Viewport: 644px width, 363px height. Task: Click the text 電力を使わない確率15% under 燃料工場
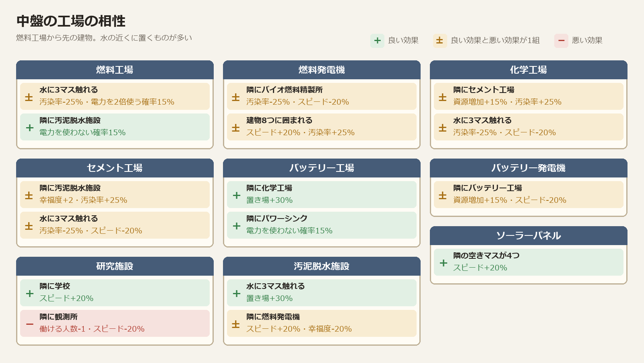(83, 132)
